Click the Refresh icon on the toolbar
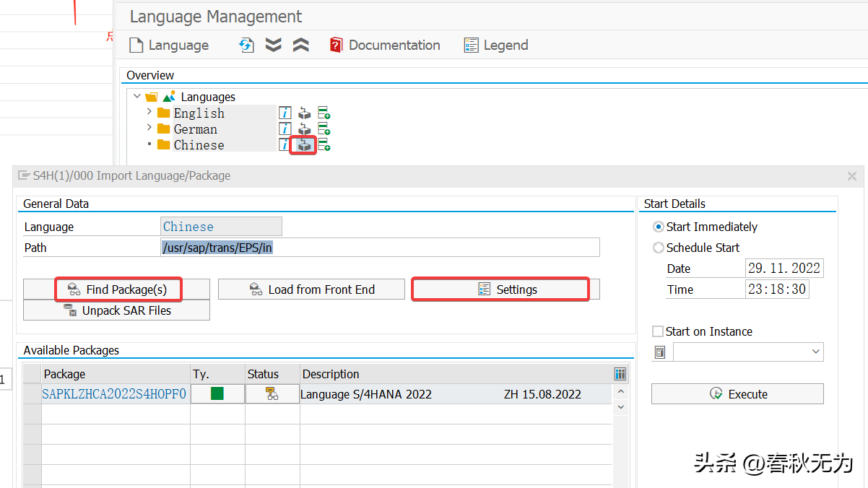The height and width of the screenshot is (488, 868). click(x=246, y=45)
